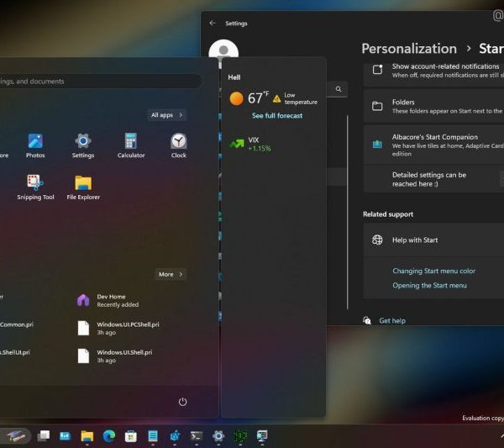Click Detailed settings can be reached here

pyautogui.click(x=428, y=179)
